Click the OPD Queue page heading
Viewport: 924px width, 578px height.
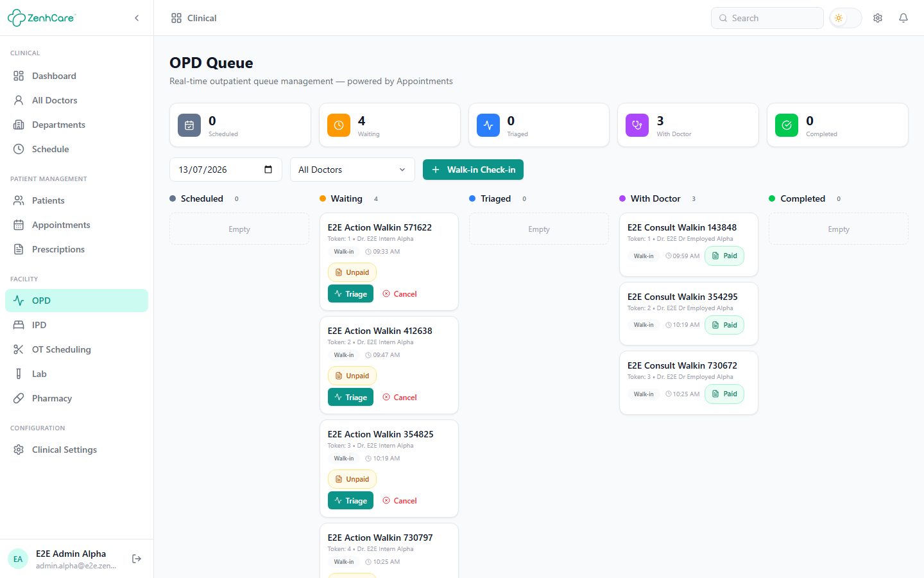tap(211, 63)
